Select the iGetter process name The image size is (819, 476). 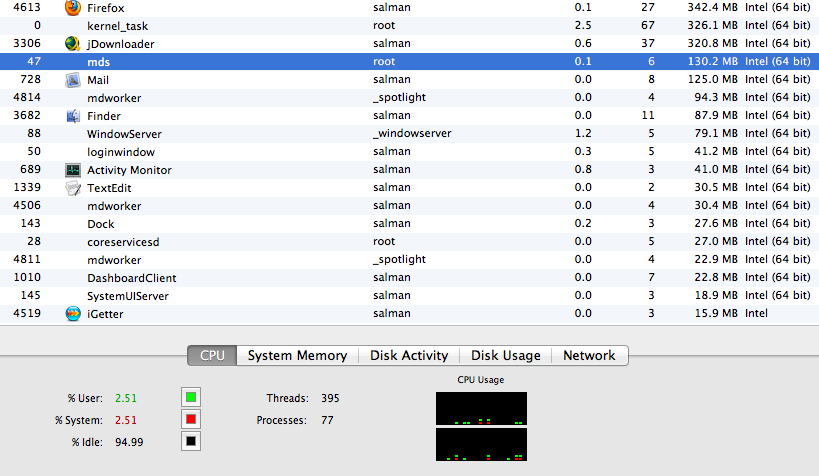pyautogui.click(x=105, y=314)
